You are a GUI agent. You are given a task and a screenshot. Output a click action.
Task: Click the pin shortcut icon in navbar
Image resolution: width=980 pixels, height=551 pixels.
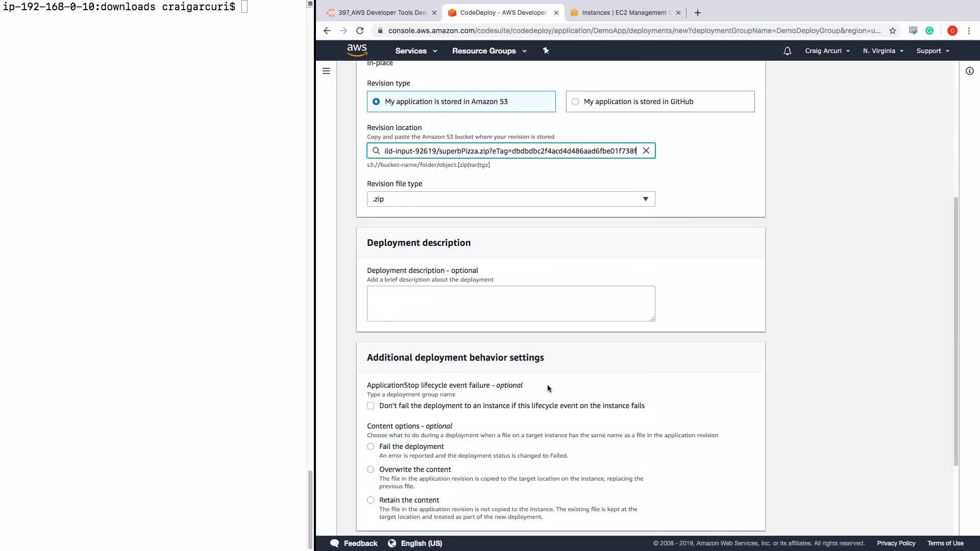[546, 51]
